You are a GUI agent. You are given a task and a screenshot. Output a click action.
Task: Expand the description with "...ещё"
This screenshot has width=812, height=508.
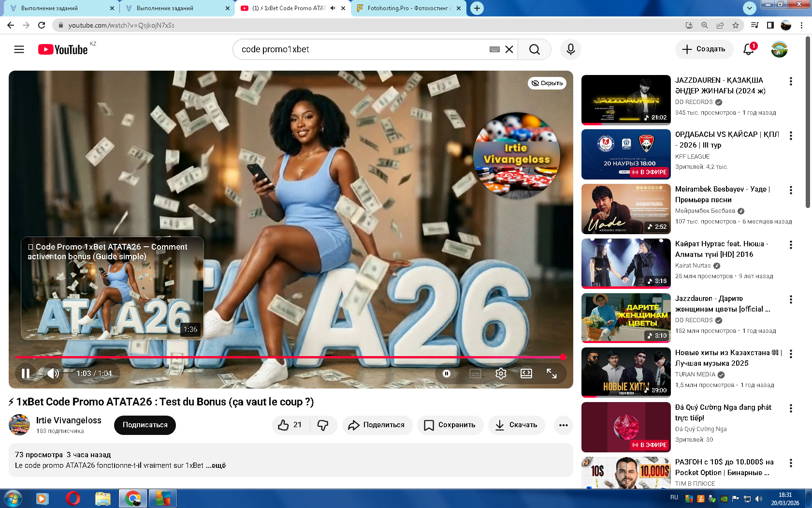click(218, 465)
